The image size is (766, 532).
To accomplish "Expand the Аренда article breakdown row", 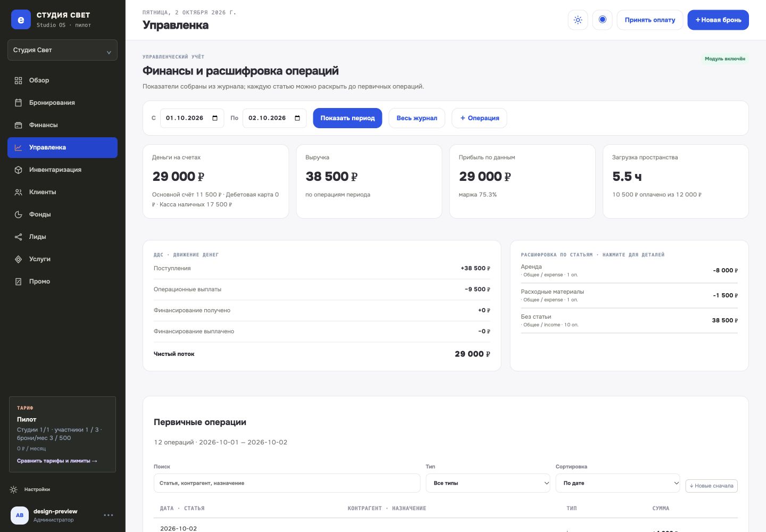I will click(629, 271).
